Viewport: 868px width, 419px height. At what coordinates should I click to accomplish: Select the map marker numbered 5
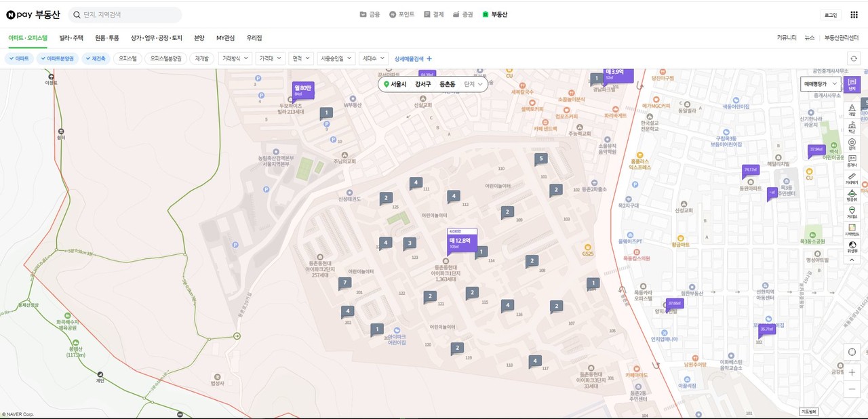click(540, 159)
